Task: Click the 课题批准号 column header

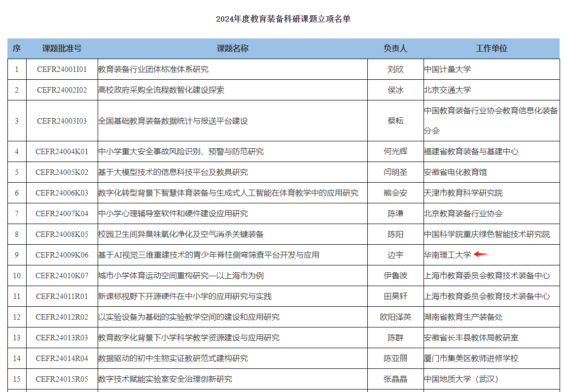Action: point(62,48)
